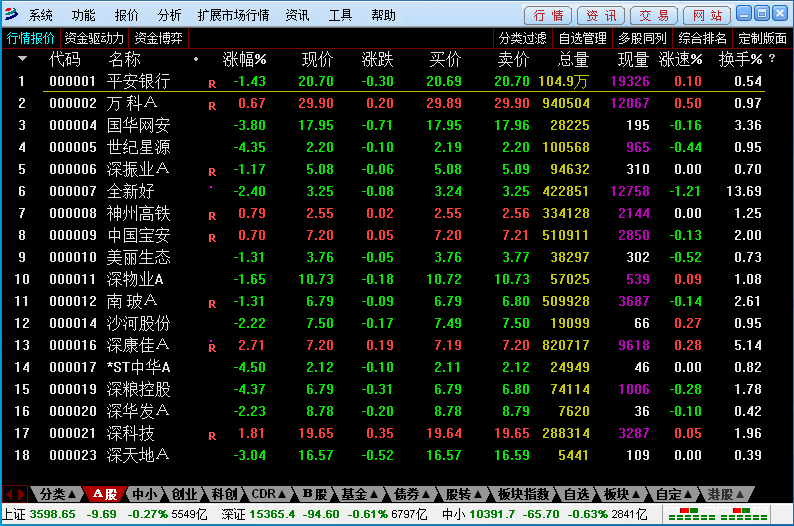Sort by 现价 column header
This screenshot has height=526, width=794.
[317, 60]
